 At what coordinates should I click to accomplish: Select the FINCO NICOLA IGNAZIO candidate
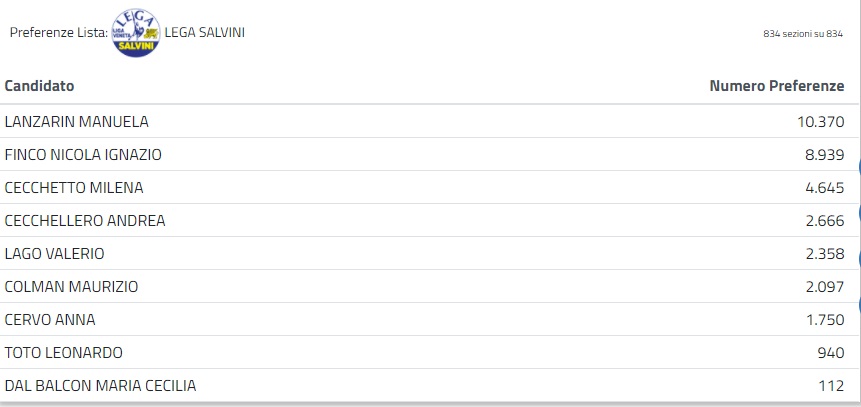click(x=83, y=155)
